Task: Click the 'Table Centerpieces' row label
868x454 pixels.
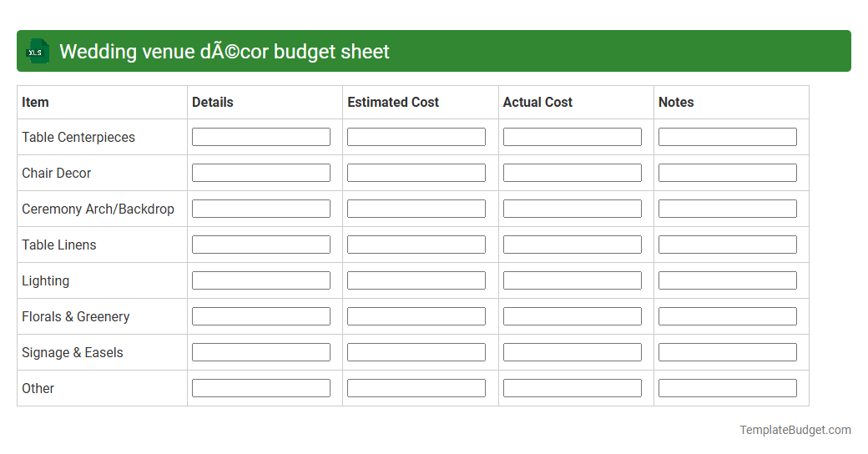Action: (x=78, y=138)
